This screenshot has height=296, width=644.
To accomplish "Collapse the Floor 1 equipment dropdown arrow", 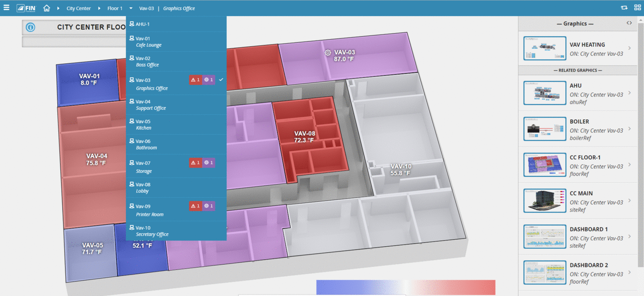I will (131, 8).
